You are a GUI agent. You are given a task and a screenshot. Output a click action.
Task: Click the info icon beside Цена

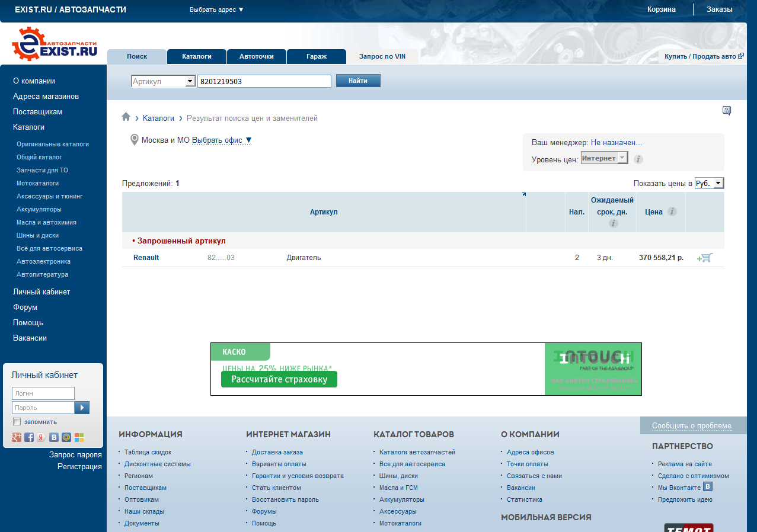point(672,212)
